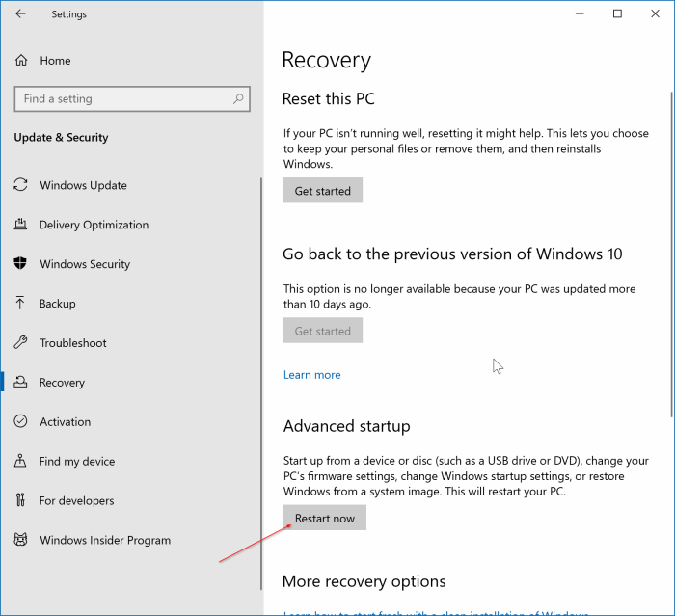Image resolution: width=675 pixels, height=616 pixels.
Task: Click the Reset this PC heading
Action: coord(329,98)
